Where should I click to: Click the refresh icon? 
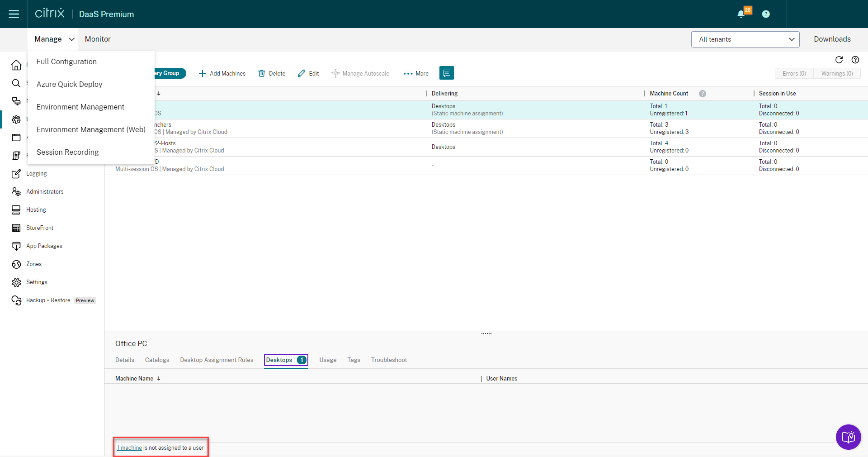pos(839,60)
